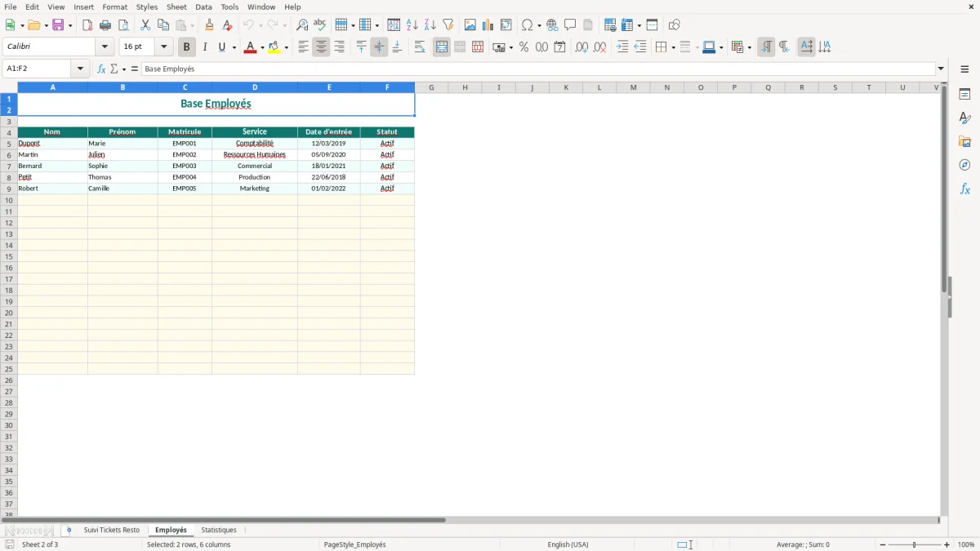Clear direct formatting

[228, 25]
